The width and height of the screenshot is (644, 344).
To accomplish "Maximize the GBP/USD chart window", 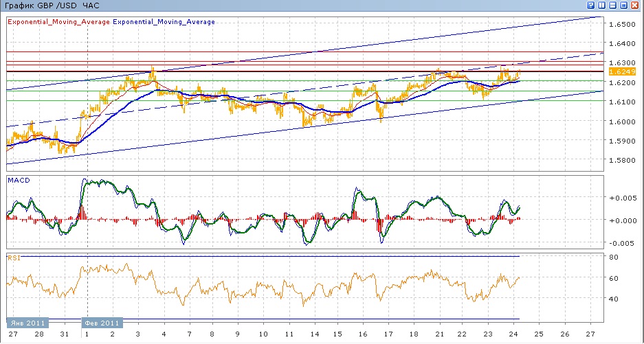I will pyautogui.click(x=624, y=5).
